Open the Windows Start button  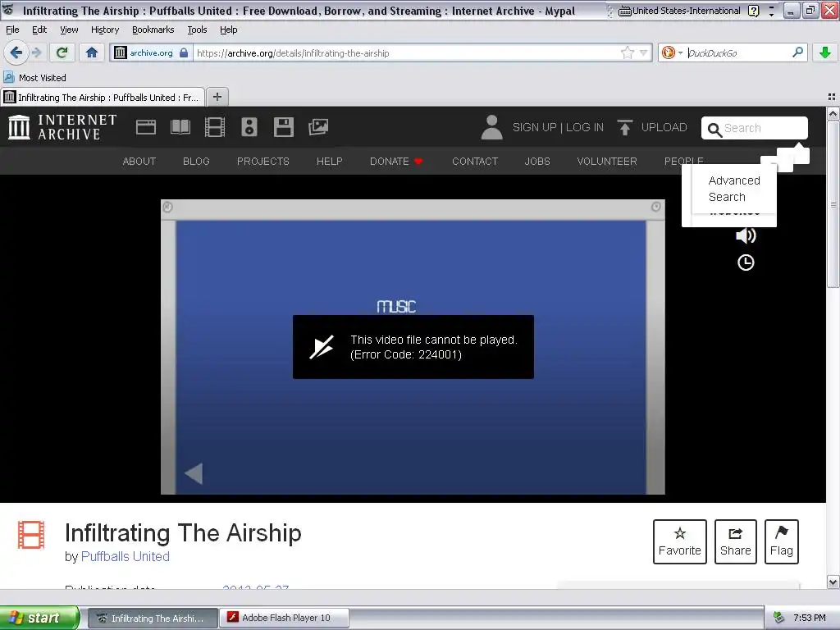click(39, 618)
